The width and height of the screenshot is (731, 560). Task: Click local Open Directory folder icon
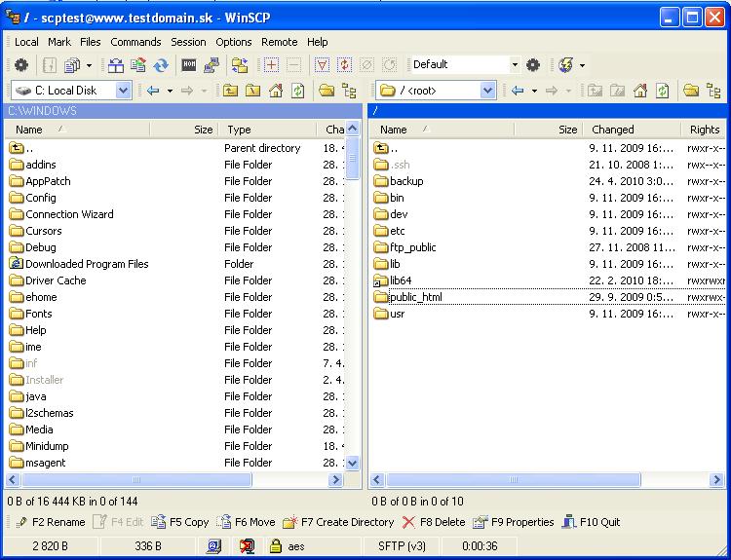[327, 91]
